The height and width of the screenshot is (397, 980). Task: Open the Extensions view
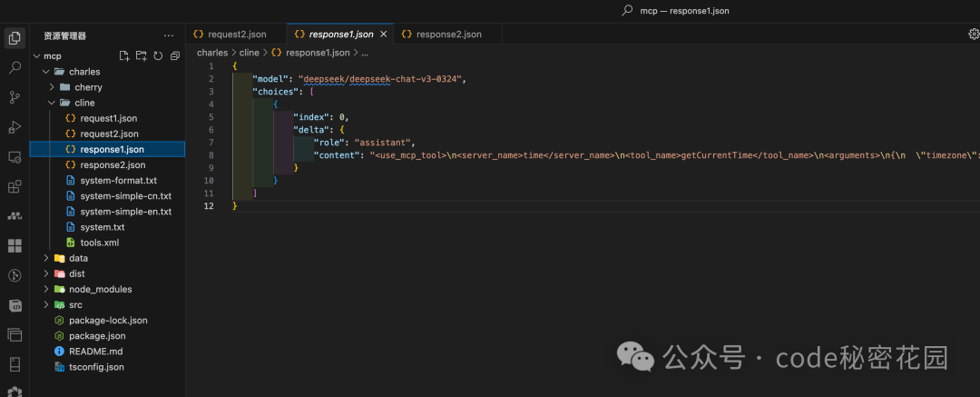tap(15, 187)
